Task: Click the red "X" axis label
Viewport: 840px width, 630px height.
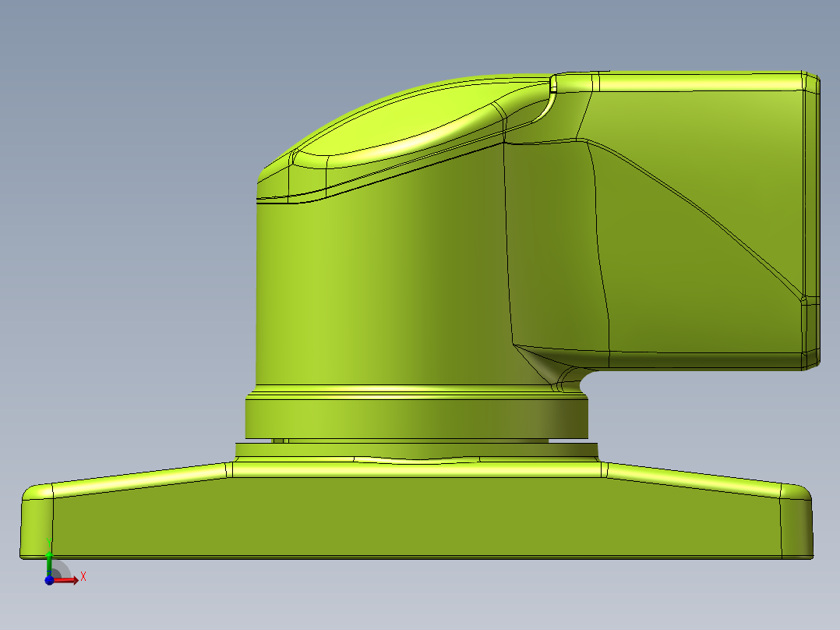Action: coord(83,577)
